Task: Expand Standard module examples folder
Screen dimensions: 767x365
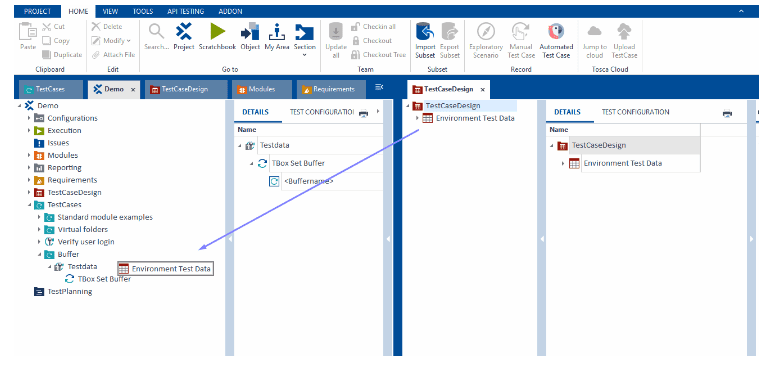Action: pyautogui.click(x=39, y=217)
